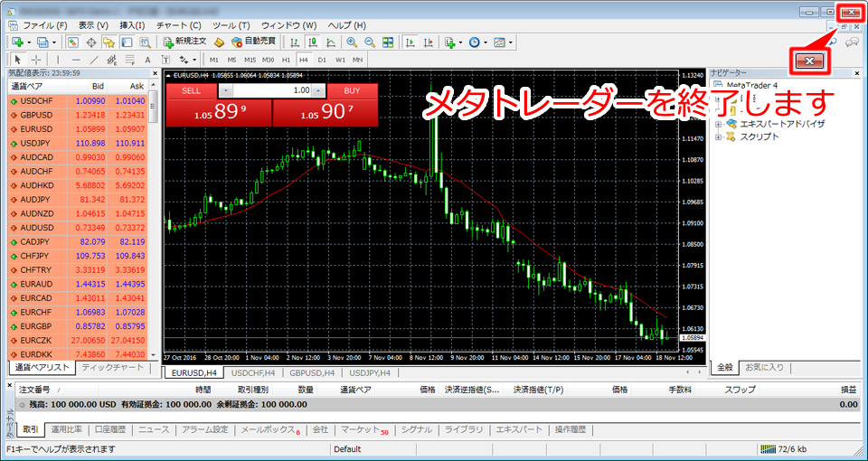Open the new chart dropdown arrow
This screenshot has height=461, width=868.
28,42
